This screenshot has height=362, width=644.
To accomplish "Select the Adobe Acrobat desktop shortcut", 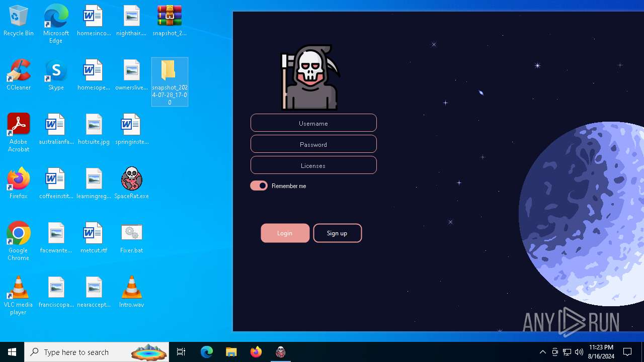I will click(x=19, y=133).
